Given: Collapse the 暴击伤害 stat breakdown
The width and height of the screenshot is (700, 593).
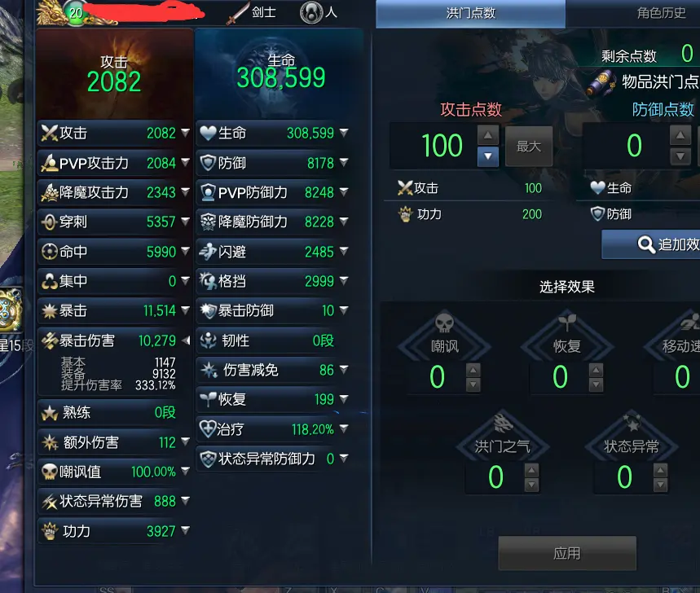Looking at the screenshot, I should (x=185, y=340).
